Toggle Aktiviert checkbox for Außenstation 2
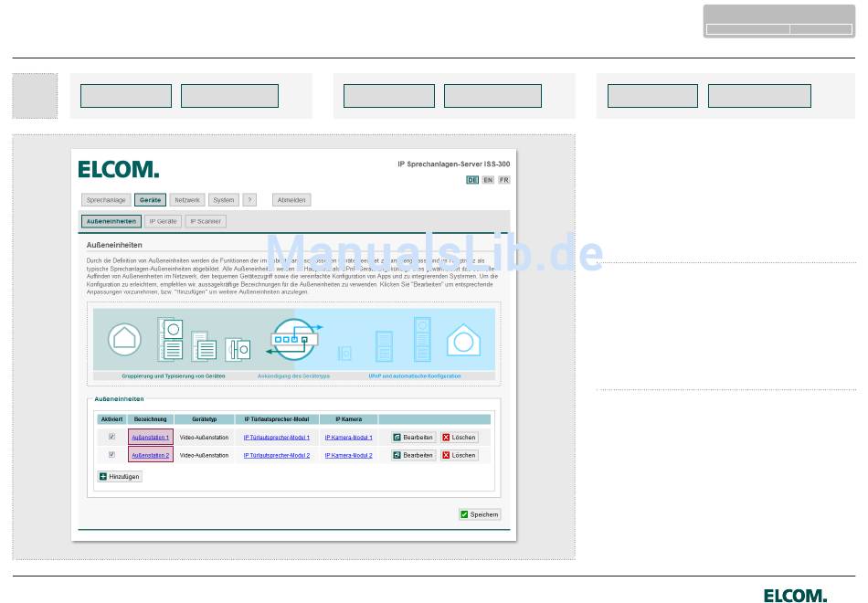This screenshot has height=603, width=868. (111, 455)
